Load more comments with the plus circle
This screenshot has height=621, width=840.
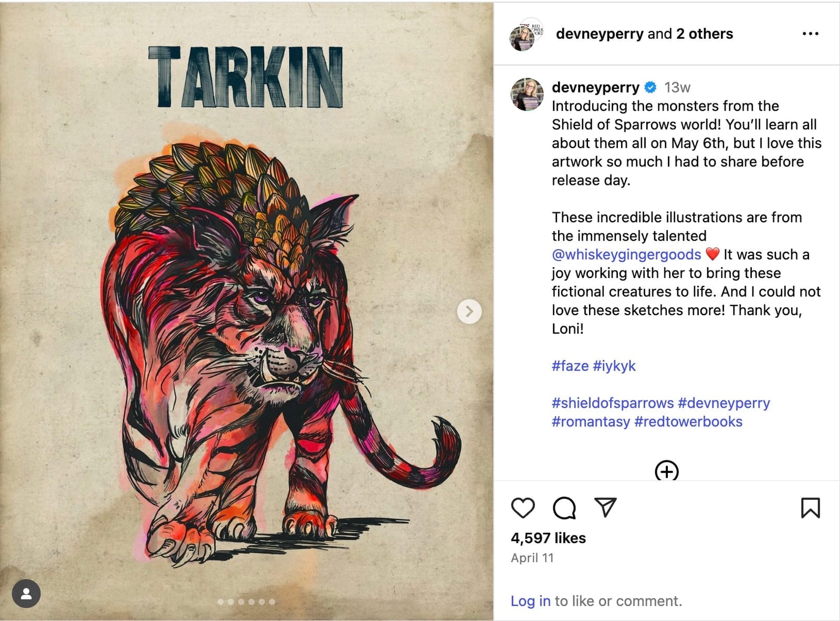coord(666,470)
